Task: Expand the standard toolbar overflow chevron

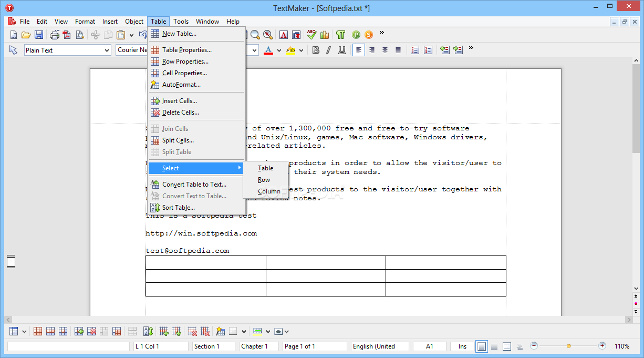Action: [382, 33]
